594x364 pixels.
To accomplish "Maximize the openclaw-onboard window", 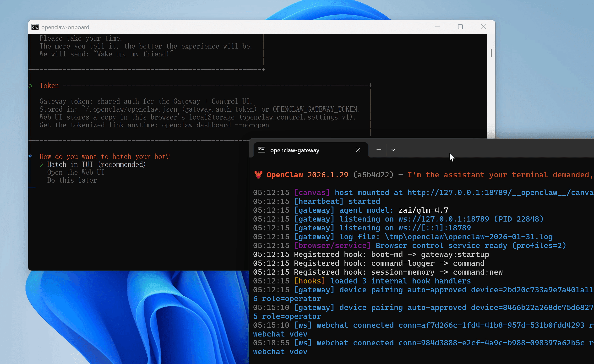I will [460, 27].
